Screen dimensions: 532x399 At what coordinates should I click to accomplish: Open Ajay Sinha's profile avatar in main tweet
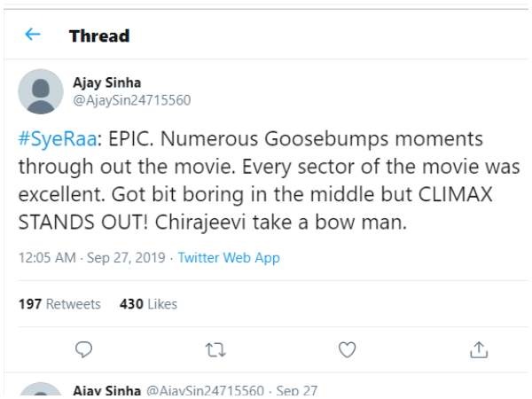[41, 91]
